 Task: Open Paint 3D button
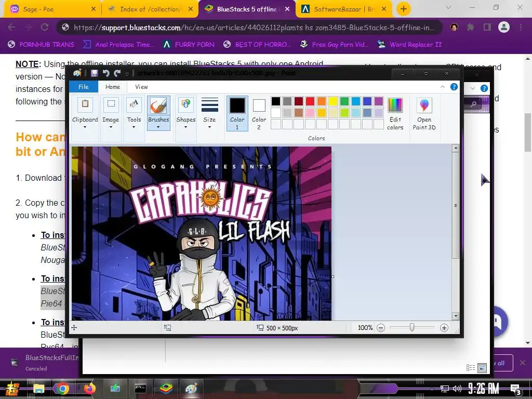424,114
